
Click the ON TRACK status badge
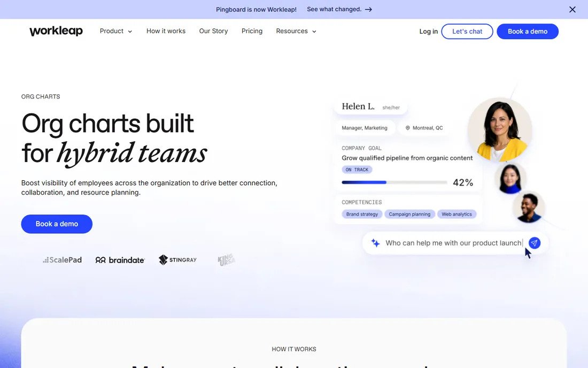(357, 170)
